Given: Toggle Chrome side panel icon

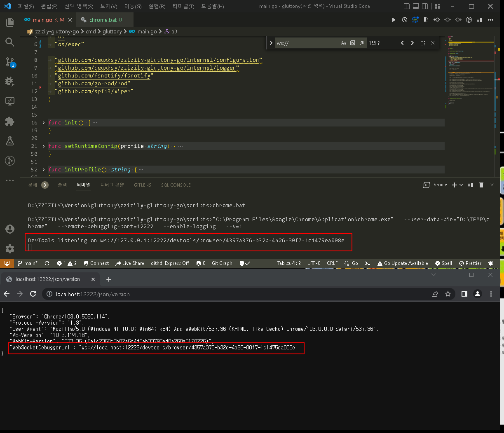Looking at the screenshot, I should pos(464,294).
